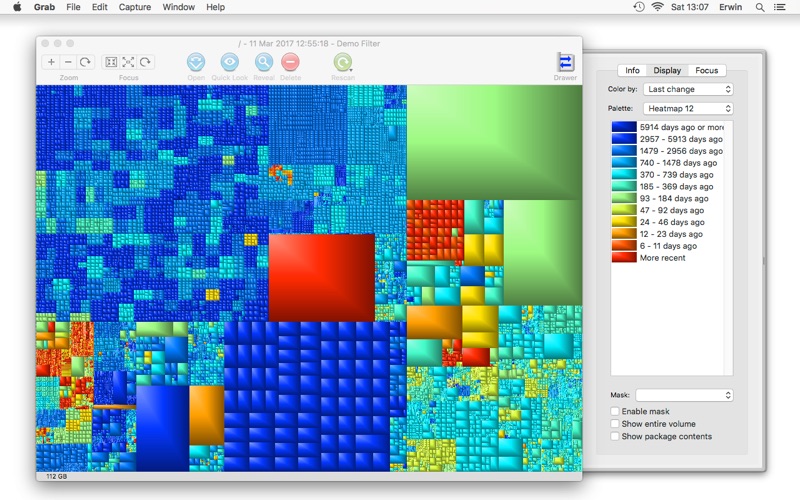Click the Time Machine menu bar icon
Image resolution: width=800 pixels, height=500 pixels.
click(x=639, y=7)
